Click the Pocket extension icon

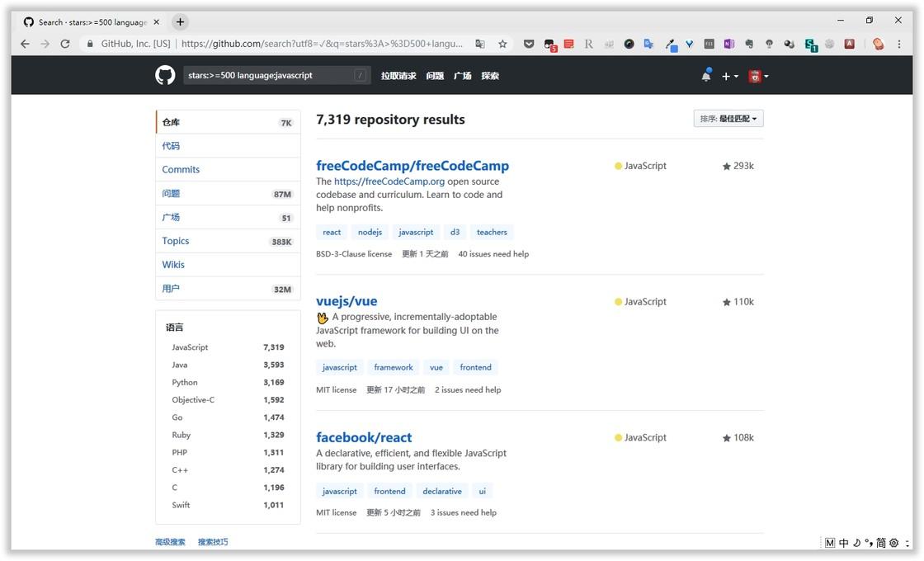(x=529, y=44)
